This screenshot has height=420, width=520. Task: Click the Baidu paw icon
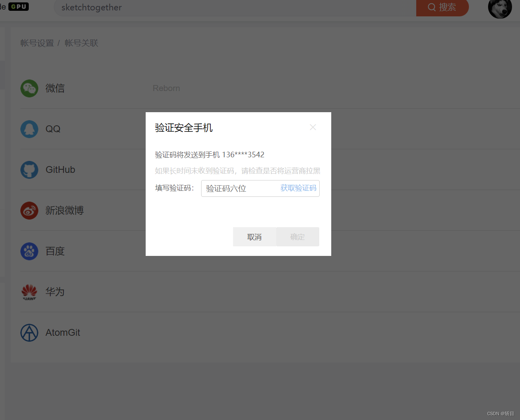click(29, 251)
